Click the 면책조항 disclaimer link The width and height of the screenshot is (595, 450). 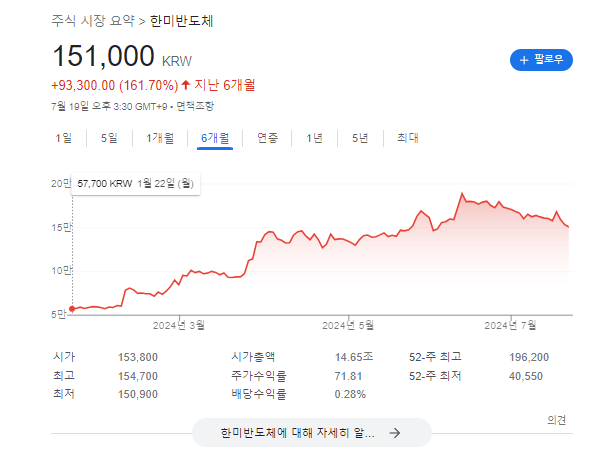point(195,106)
